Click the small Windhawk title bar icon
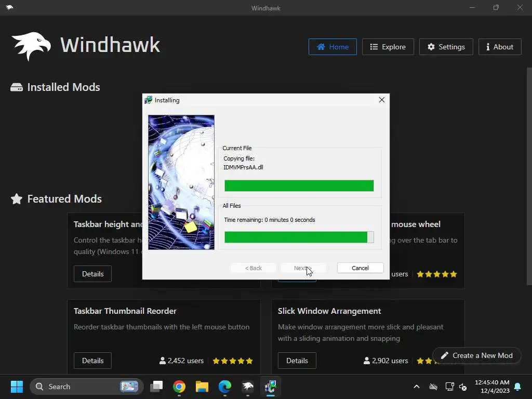532x399 pixels. tap(9, 7)
